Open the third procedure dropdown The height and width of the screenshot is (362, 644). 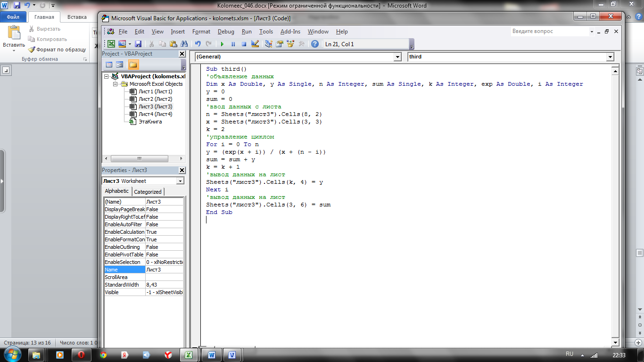tap(611, 57)
